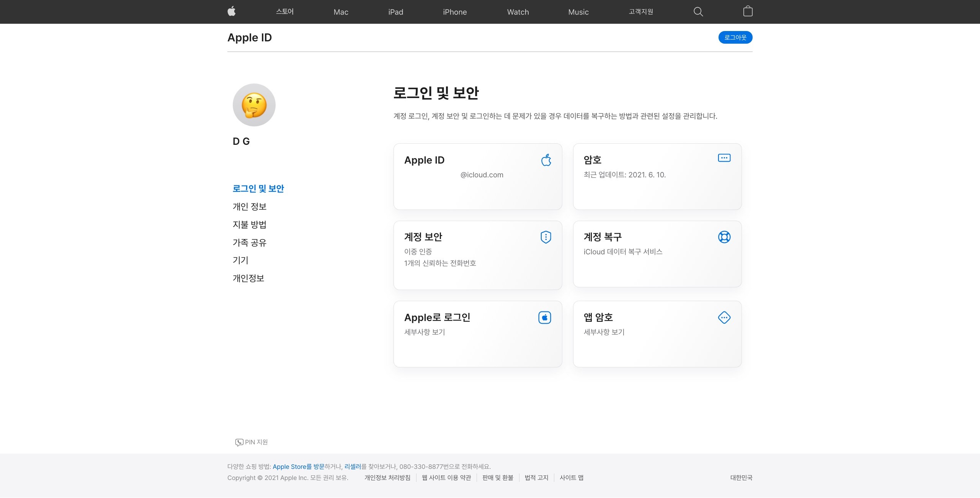Click the diamond icon on 앱 암호 card
Image resolution: width=980 pixels, height=498 pixels.
(x=724, y=318)
